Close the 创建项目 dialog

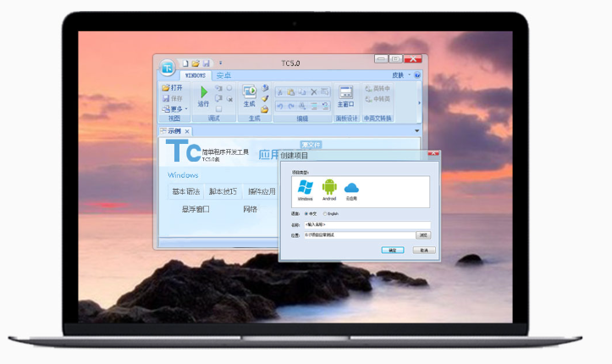(x=433, y=153)
